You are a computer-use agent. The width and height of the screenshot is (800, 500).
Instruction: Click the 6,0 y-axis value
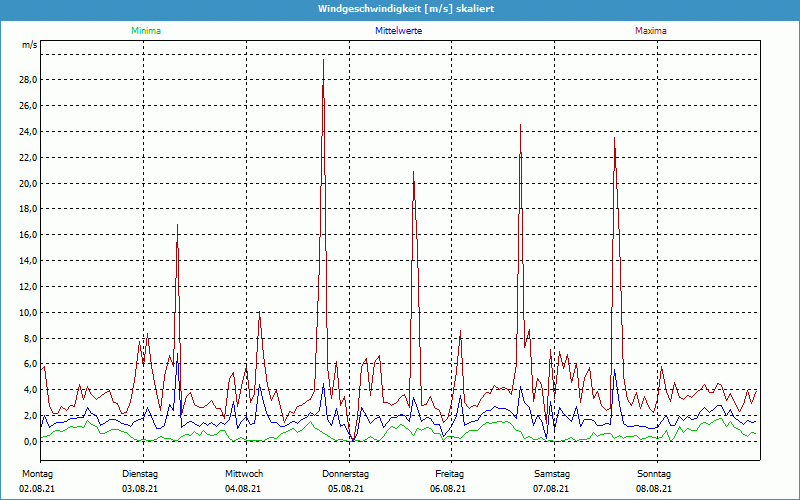coord(32,364)
